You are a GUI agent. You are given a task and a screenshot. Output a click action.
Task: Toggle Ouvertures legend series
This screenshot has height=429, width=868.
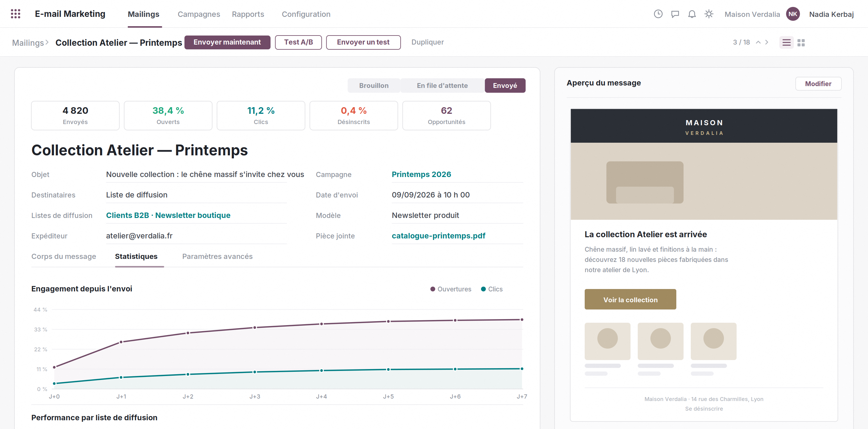(451, 289)
